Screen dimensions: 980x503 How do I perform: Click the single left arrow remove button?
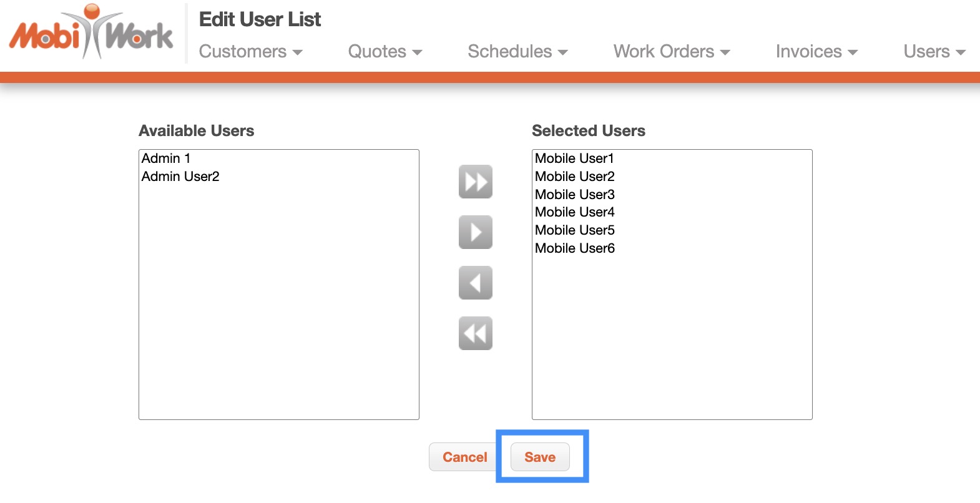475,283
